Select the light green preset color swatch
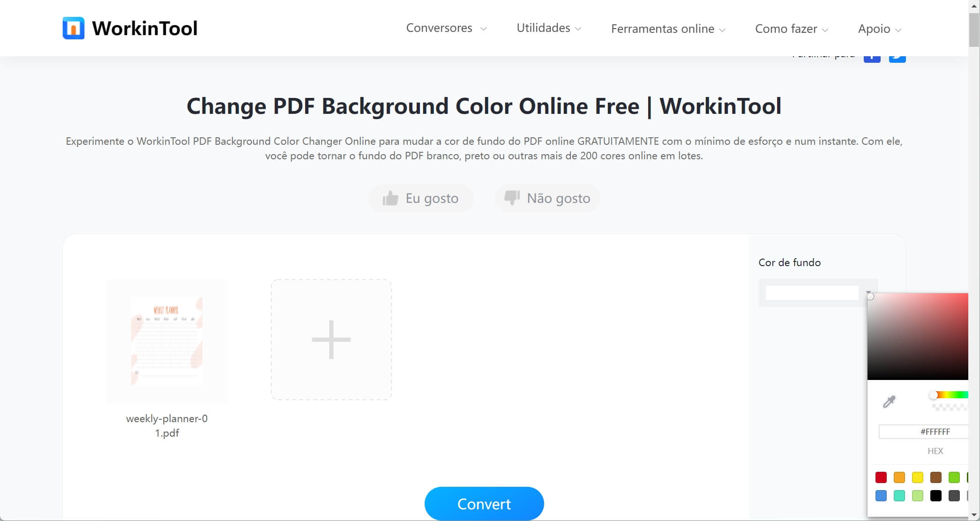The image size is (980, 521). [918, 496]
